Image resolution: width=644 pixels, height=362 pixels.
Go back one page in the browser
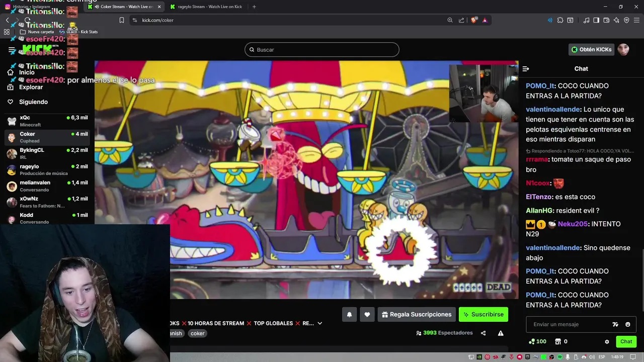pyautogui.click(x=7, y=20)
